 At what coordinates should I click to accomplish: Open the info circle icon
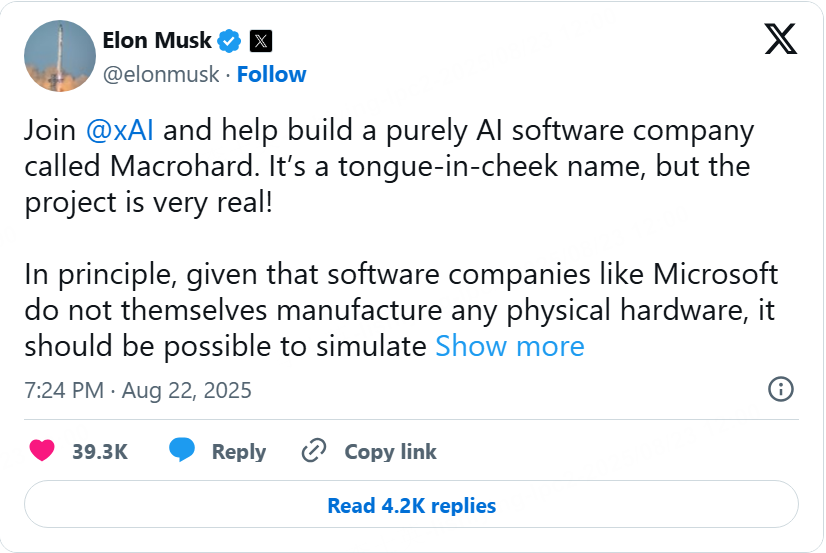pos(781,389)
